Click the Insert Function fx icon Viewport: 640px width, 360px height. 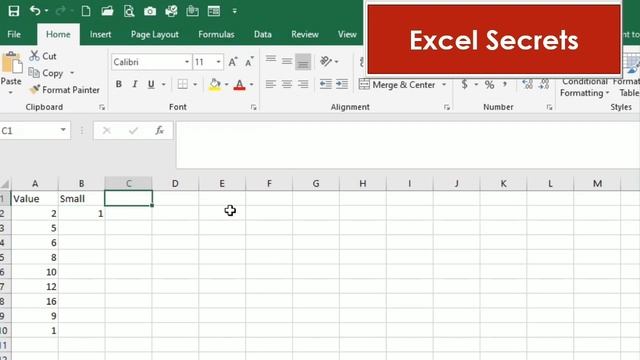tap(159, 131)
